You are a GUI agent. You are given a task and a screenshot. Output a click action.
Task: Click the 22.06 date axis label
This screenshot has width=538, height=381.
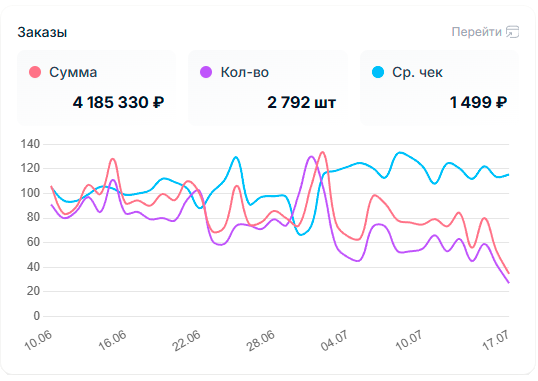click(x=187, y=341)
